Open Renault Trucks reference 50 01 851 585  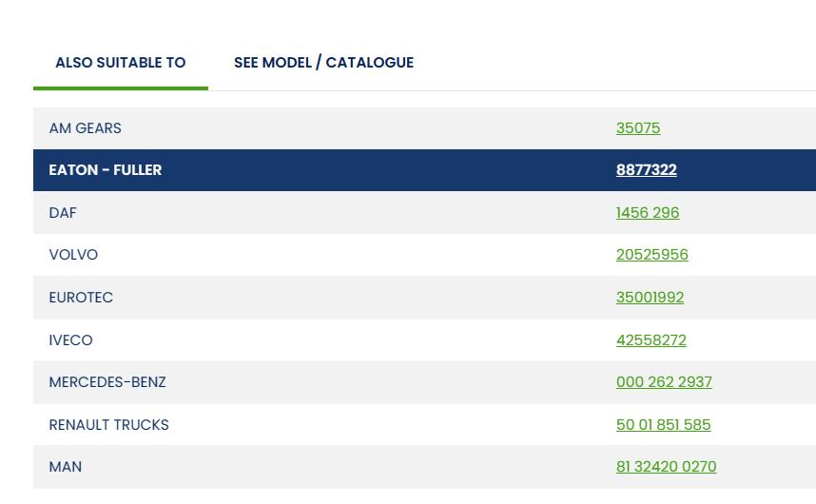pyautogui.click(x=663, y=425)
